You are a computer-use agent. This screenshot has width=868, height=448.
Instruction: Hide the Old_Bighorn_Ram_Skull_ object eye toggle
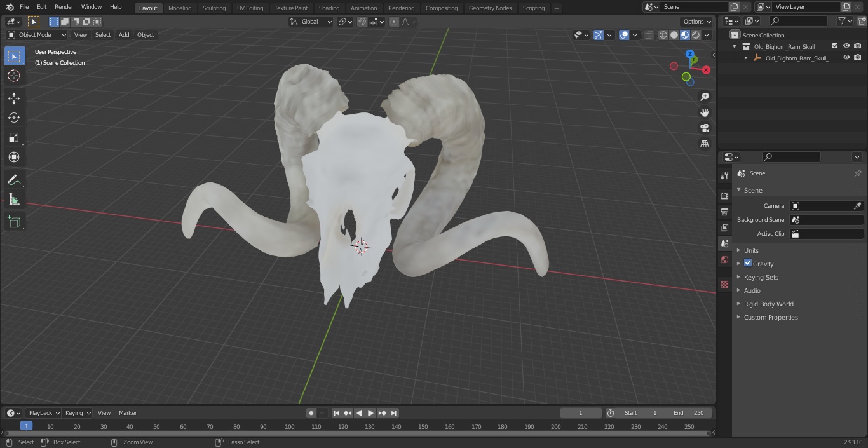846,58
